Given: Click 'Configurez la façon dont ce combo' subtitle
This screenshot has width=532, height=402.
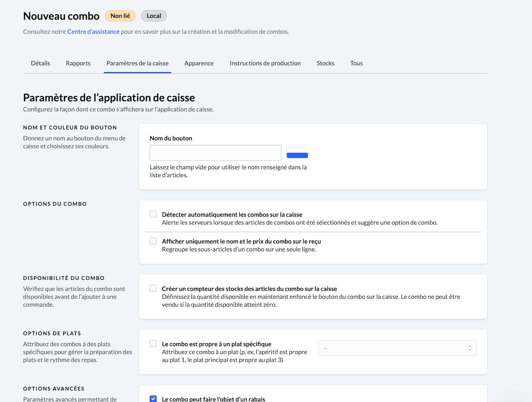Looking at the screenshot, I should tap(119, 109).
